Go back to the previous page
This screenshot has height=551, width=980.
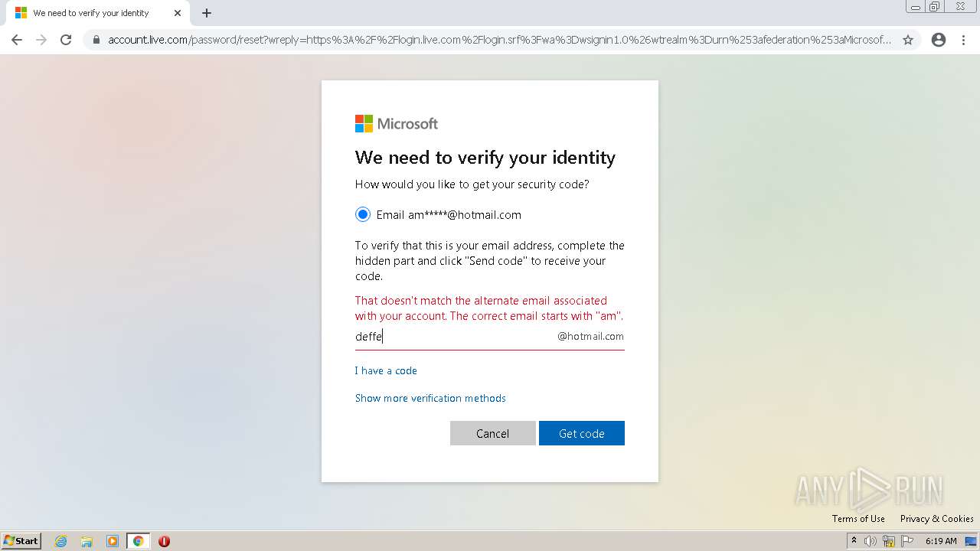(17, 40)
